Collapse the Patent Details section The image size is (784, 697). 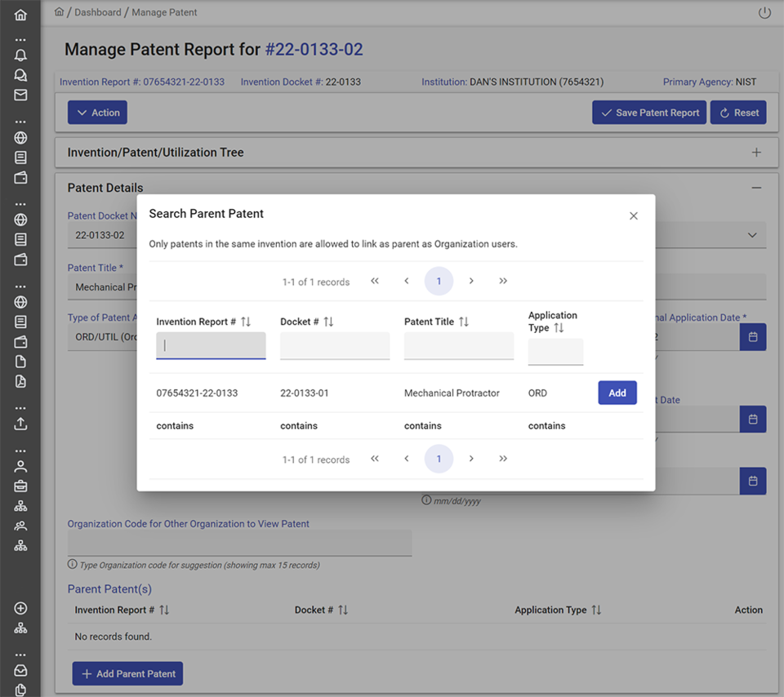tap(756, 187)
